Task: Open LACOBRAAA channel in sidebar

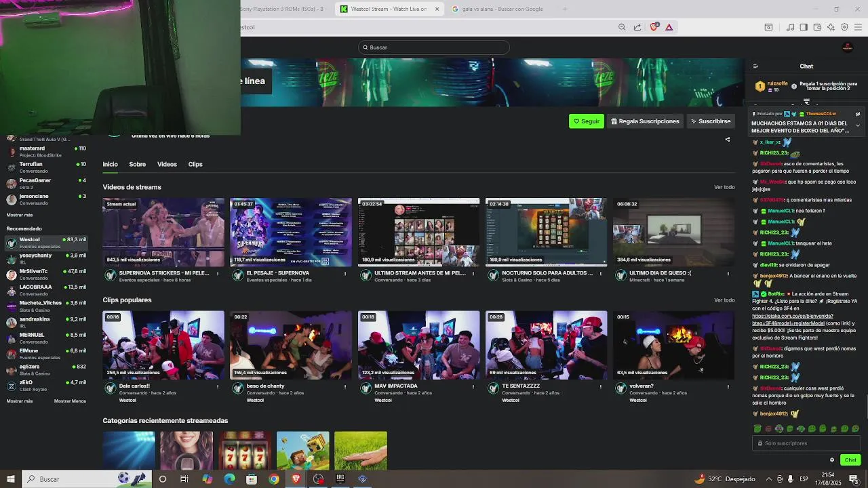Action: 46,290
